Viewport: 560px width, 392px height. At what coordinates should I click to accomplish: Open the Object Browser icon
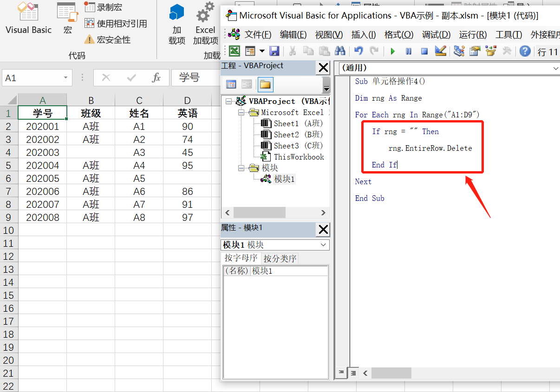[491, 51]
